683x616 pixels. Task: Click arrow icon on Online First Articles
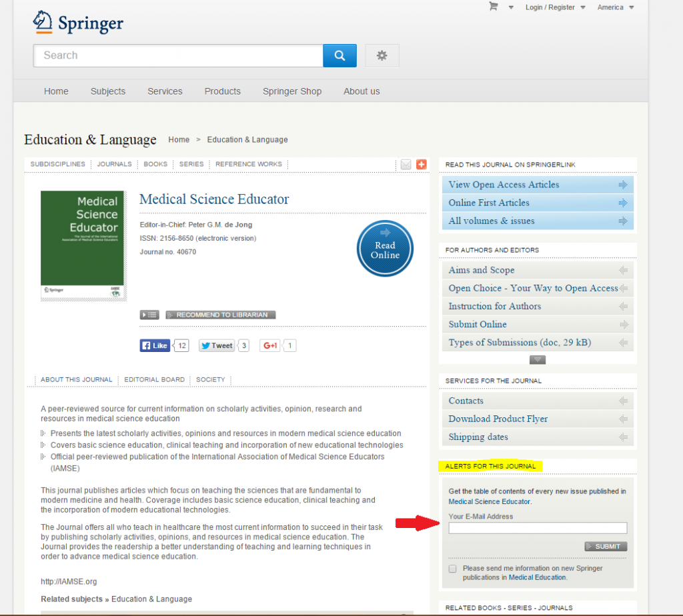(x=624, y=203)
